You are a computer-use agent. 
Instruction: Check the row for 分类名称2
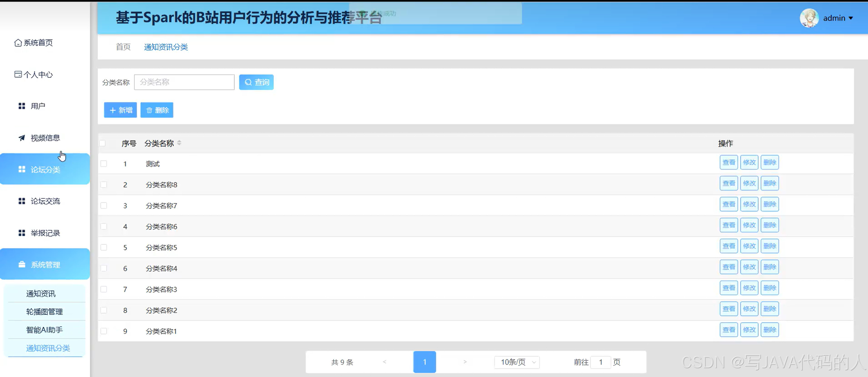[x=104, y=310]
